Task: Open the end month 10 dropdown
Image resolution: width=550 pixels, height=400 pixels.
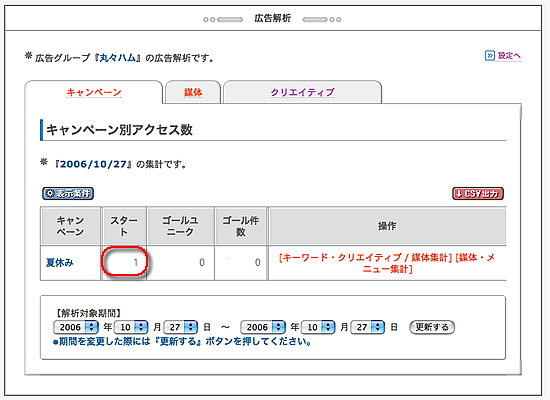Action: 318,327
